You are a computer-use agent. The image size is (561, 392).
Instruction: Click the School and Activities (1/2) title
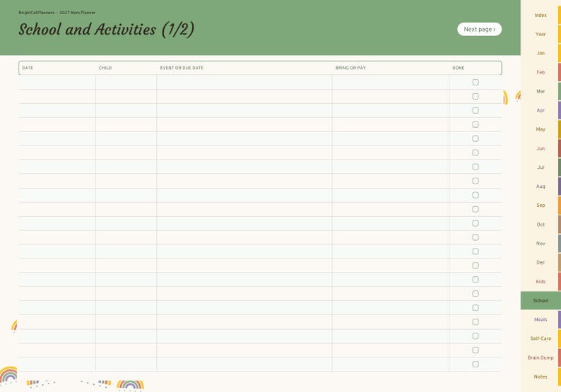click(106, 30)
